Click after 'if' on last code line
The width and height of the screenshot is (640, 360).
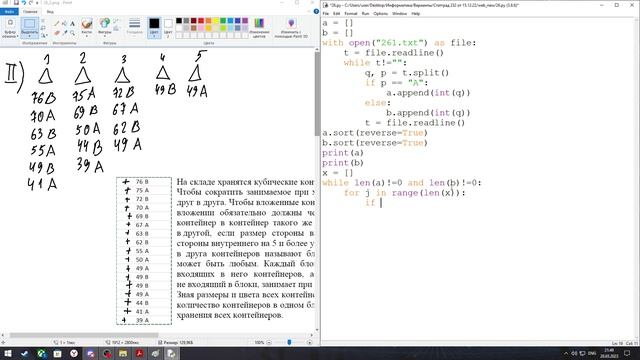pos(381,203)
